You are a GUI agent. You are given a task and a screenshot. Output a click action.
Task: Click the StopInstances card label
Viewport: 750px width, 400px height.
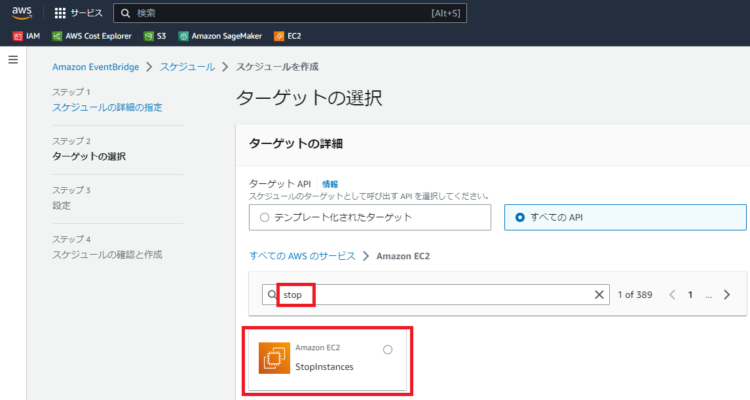[324, 367]
